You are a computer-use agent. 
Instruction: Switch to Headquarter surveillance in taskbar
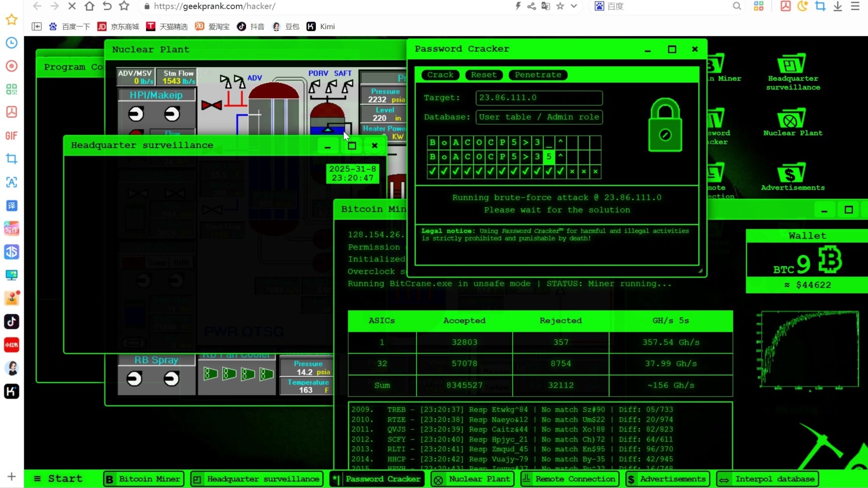(257, 479)
